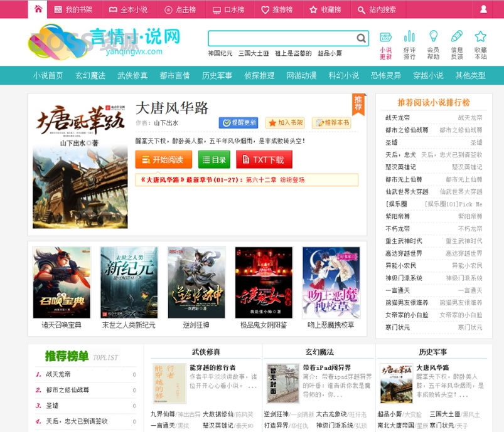
Task: Click the green 目录 button
Action: point(215,159)
